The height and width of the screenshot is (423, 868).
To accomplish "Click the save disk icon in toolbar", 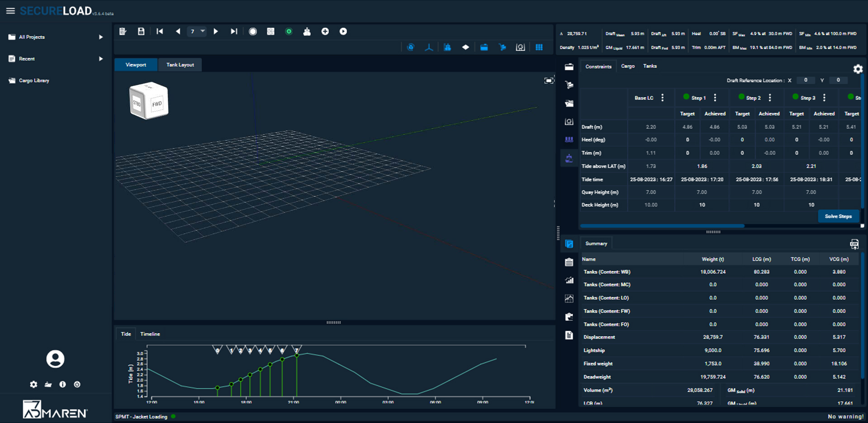I will tap(141, 32).
